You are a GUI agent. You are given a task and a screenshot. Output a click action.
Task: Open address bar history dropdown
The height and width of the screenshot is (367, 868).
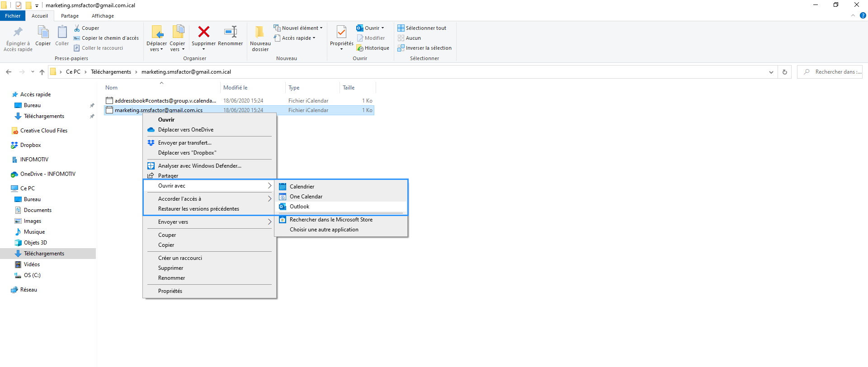tap(771, 72)
